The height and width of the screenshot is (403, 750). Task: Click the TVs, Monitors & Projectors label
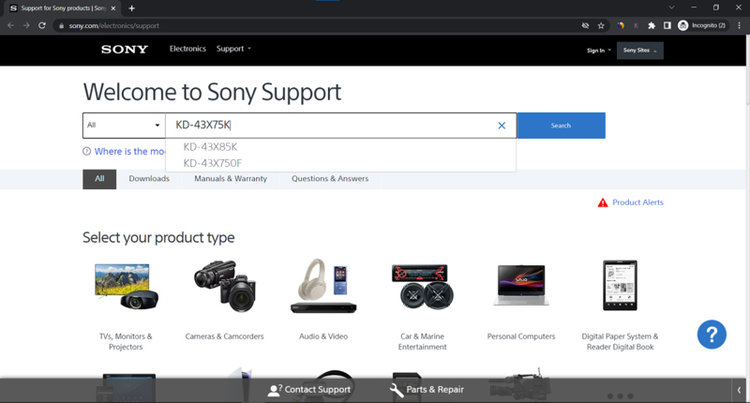126,341
